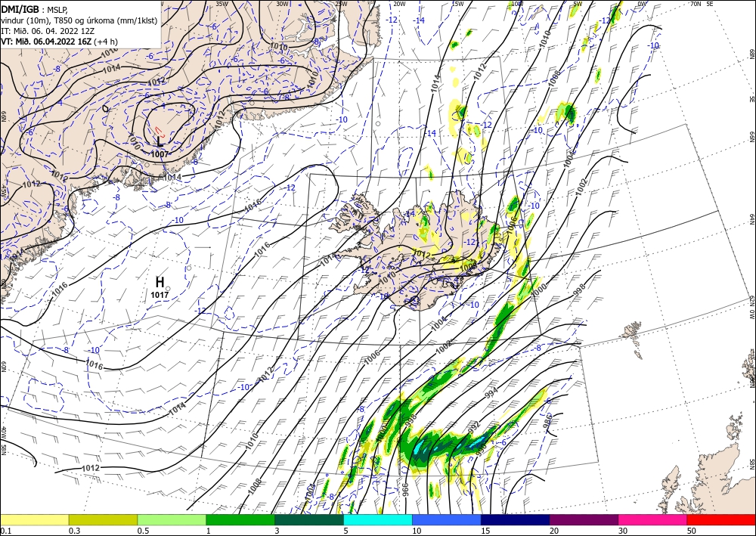Click the low pressure 'L' marker over Greenland
Viewport: 756px width, 536px height.
coord(160,141)
